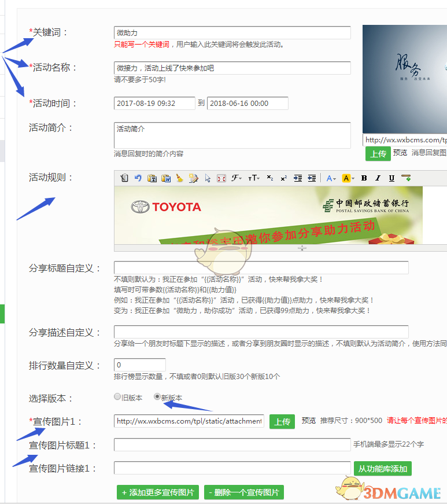
Task: Open the text color picker
Action: (x=331, y=178)
